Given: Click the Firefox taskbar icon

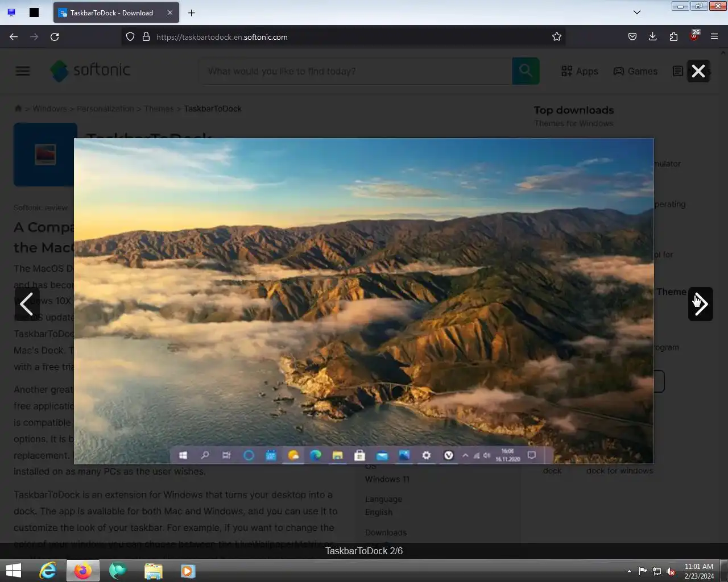Looking at the screenshot, I should [83, 571].
